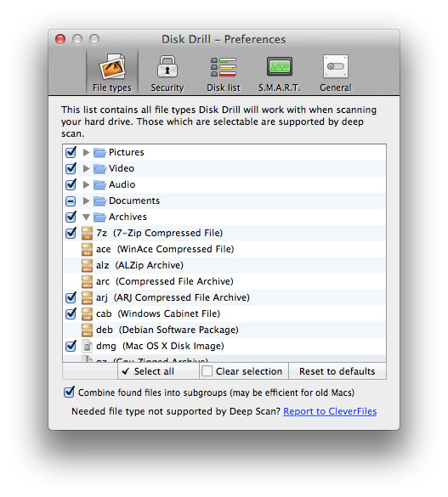Select the deb Debian Software Package row
Screen dimensions: 448x497
(x=224, y=330)
